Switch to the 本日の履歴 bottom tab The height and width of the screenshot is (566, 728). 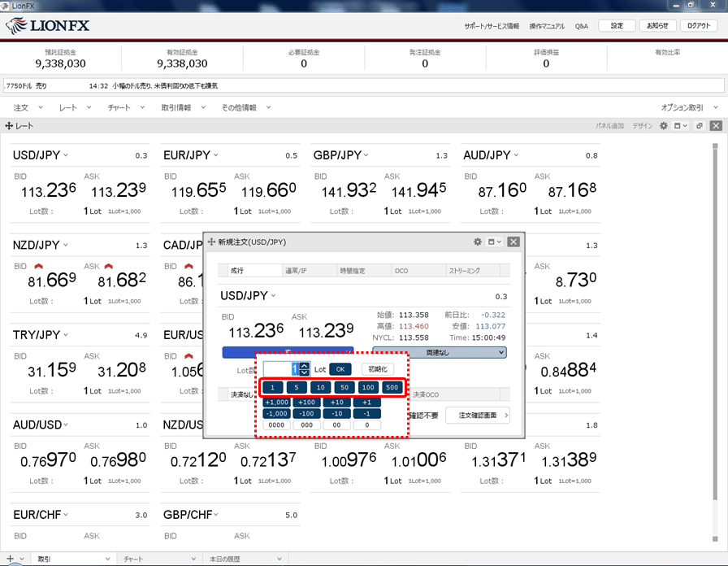(245, 559)
